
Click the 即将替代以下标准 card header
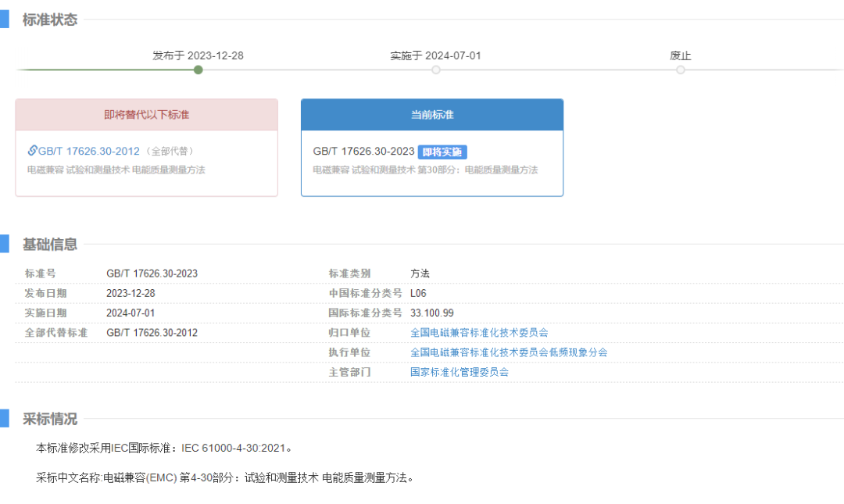(x=147, y=114)
